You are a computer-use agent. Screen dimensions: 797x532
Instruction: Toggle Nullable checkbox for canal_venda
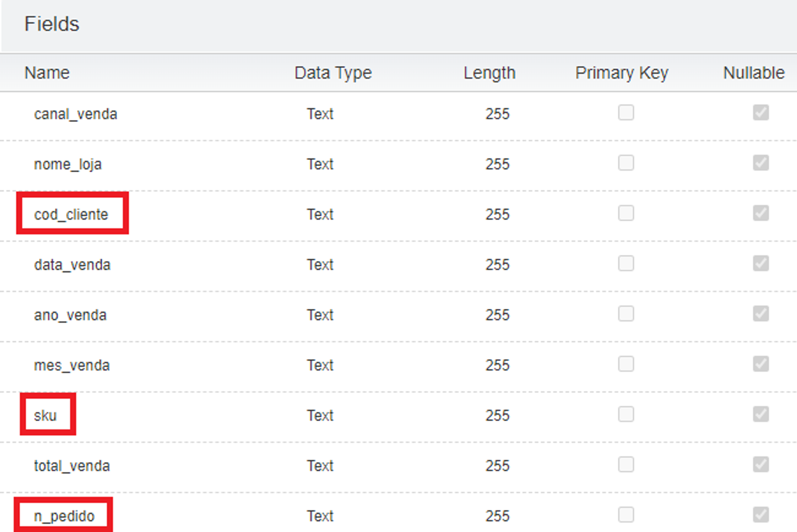(760, 113)
